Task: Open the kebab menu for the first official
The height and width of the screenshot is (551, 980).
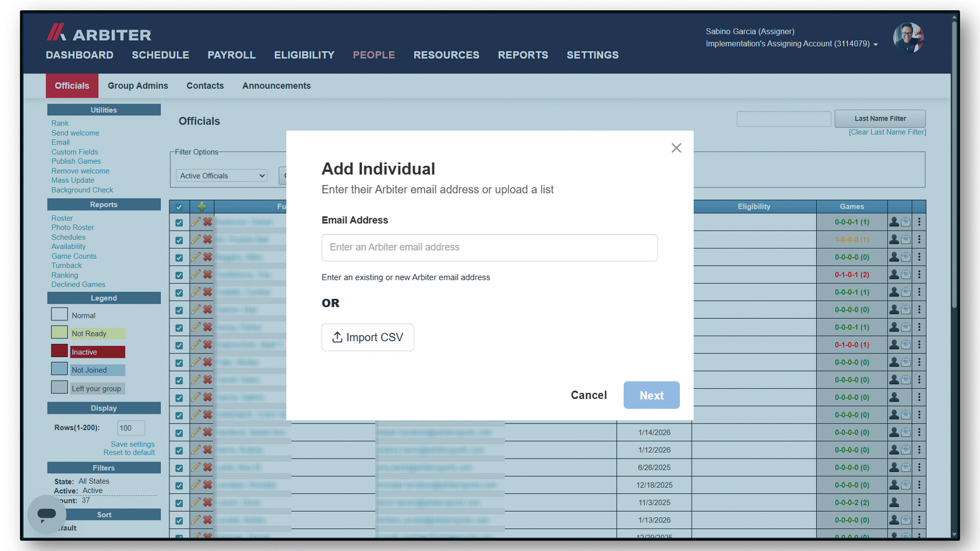Action: pos(919,222)
